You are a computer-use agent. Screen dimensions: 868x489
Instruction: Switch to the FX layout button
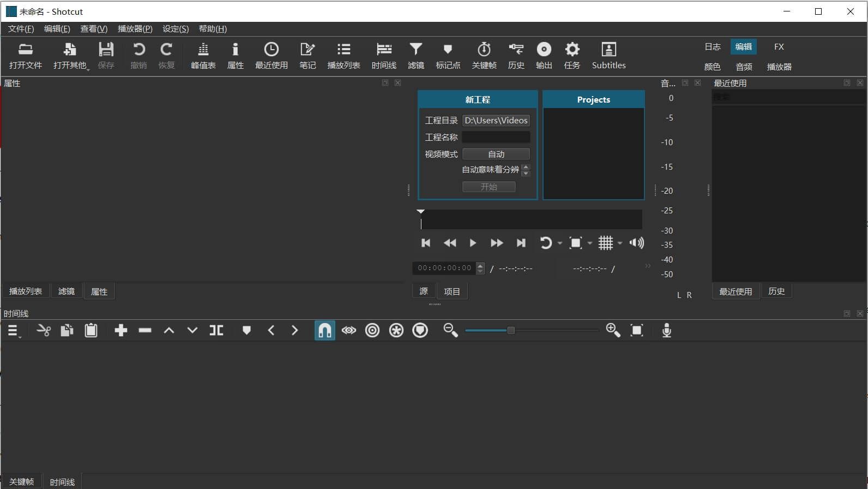click(779, 47)
